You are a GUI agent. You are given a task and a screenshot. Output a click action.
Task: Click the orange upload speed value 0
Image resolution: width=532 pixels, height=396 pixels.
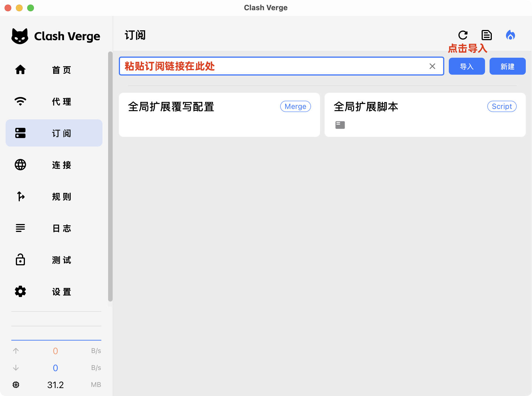click(55, 351)
